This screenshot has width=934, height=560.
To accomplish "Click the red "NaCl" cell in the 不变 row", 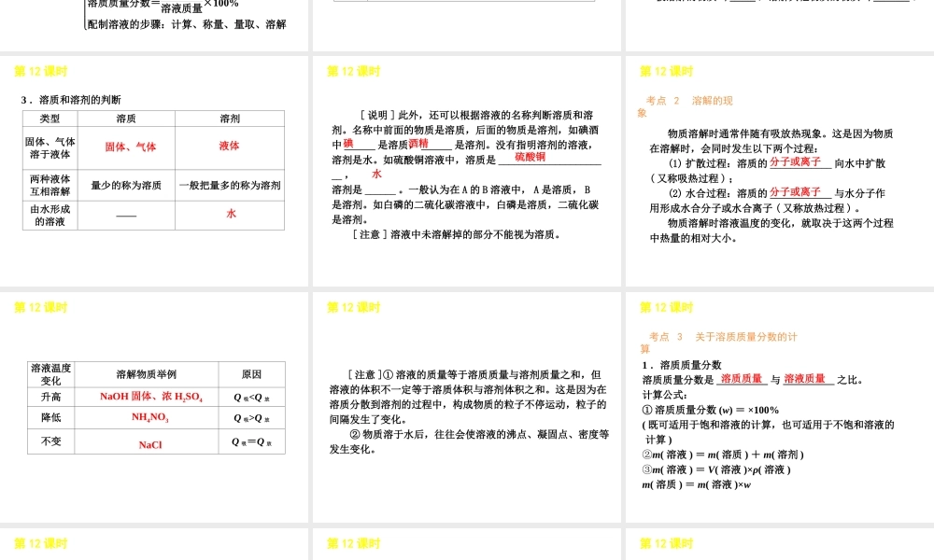I will coord(149,441).
